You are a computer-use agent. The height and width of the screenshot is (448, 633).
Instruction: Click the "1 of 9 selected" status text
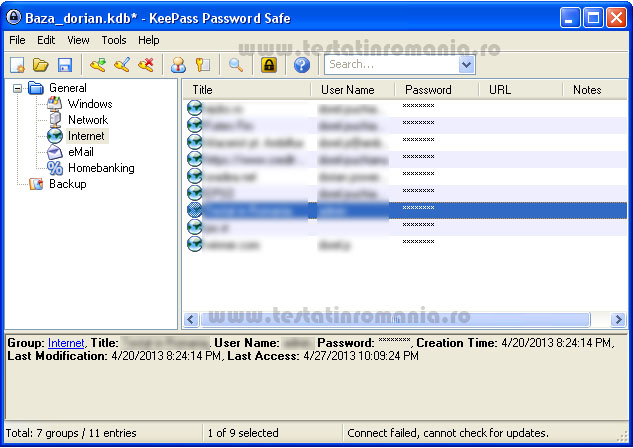243,433
